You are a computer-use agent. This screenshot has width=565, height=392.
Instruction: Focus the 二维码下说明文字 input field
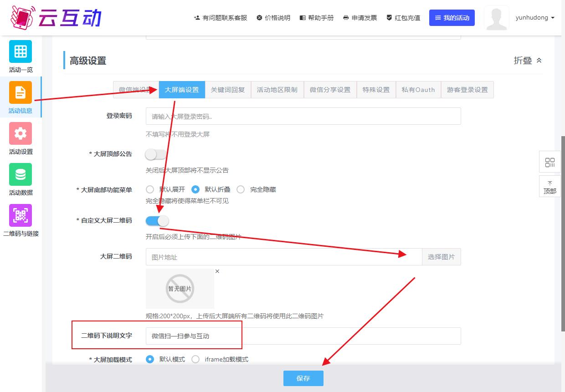[303, 336]
